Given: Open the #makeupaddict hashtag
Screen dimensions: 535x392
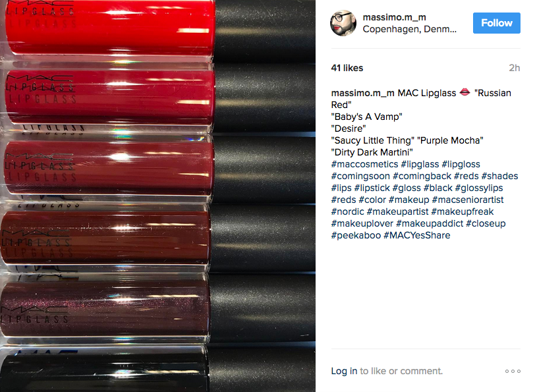Looking at the screenshot, I should (430, 223).
